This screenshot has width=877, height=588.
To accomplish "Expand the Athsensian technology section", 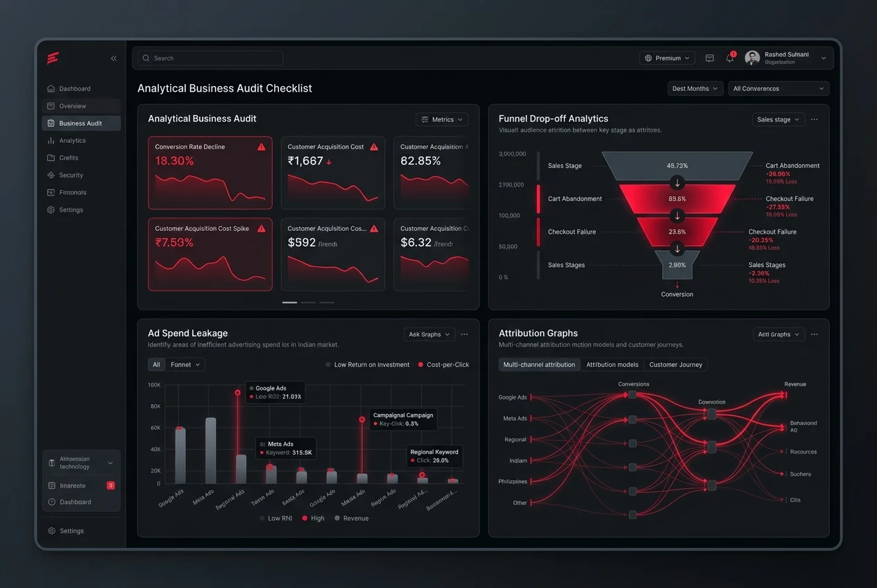I will tap(81, 463).
